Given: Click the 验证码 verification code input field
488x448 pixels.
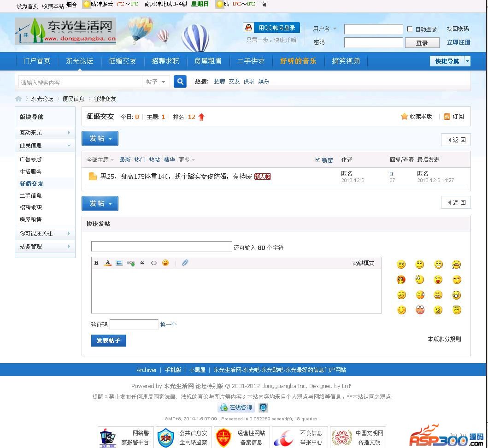Looking at the screenshot, I should (x=134, y=325).
